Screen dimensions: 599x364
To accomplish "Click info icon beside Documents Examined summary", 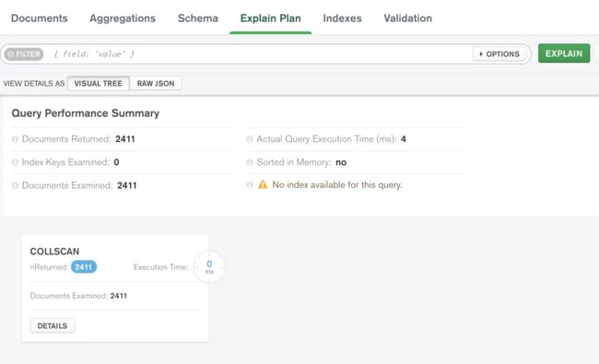I will tap(15, 185).
